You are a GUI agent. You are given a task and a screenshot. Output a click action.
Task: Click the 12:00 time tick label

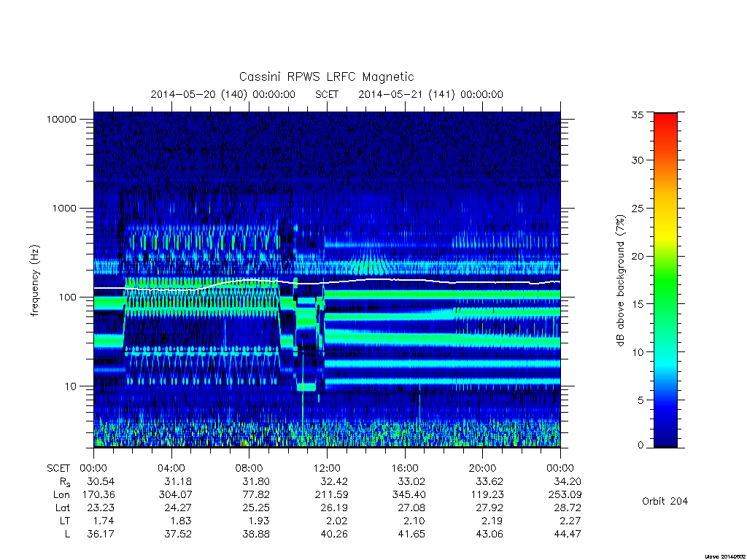[327, 468]
